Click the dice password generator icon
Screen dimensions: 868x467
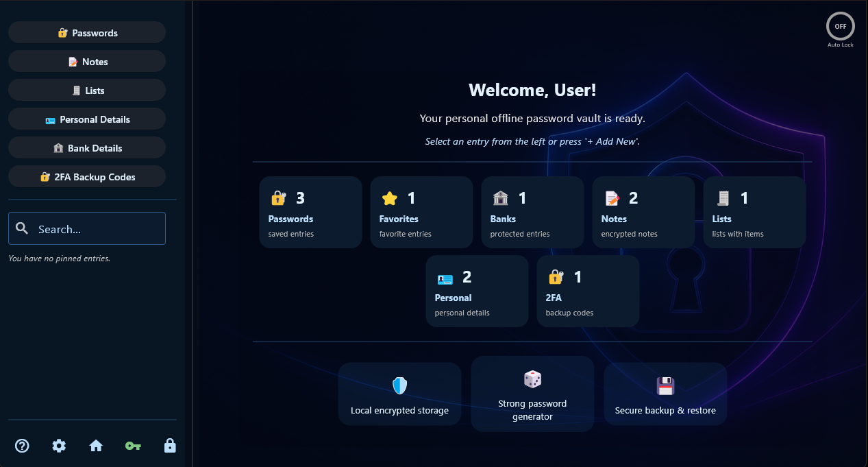click(532, 379)
